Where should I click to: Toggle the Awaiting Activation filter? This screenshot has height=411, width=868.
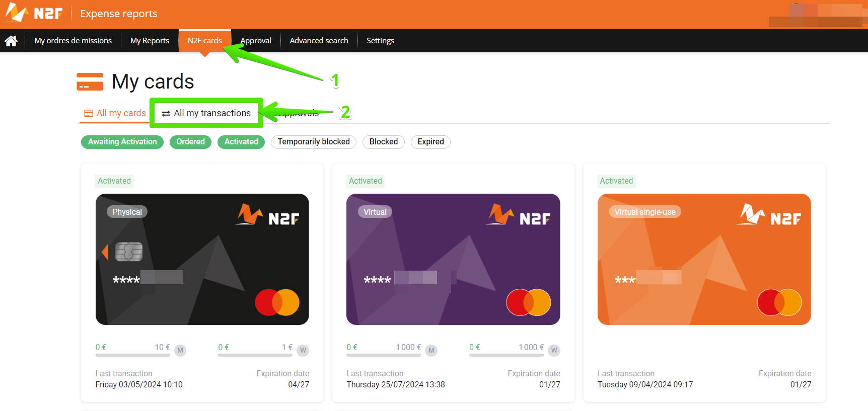[x=122, y=142]
